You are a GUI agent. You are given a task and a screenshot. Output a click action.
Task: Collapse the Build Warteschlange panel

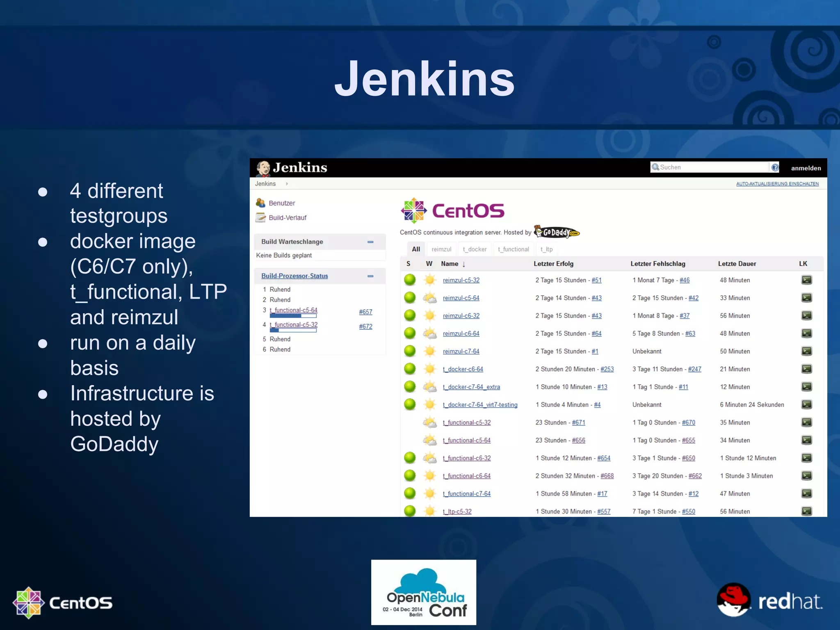click(x=370, y=242)
